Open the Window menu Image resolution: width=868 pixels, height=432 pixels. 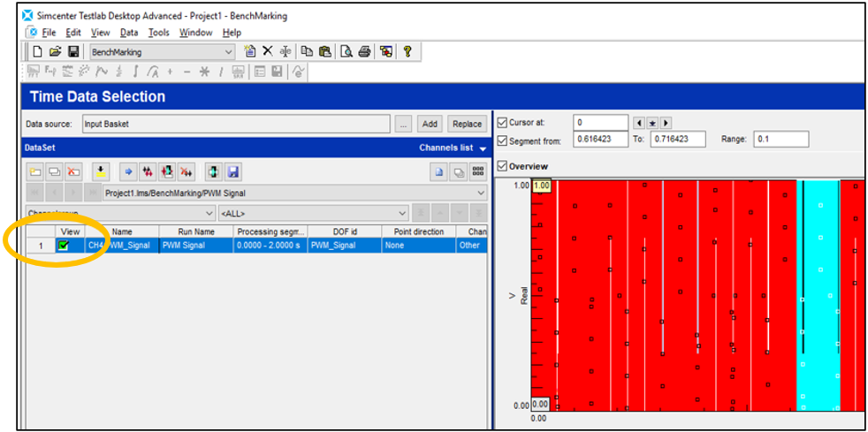pyautogui.click(x=195, y=33)
